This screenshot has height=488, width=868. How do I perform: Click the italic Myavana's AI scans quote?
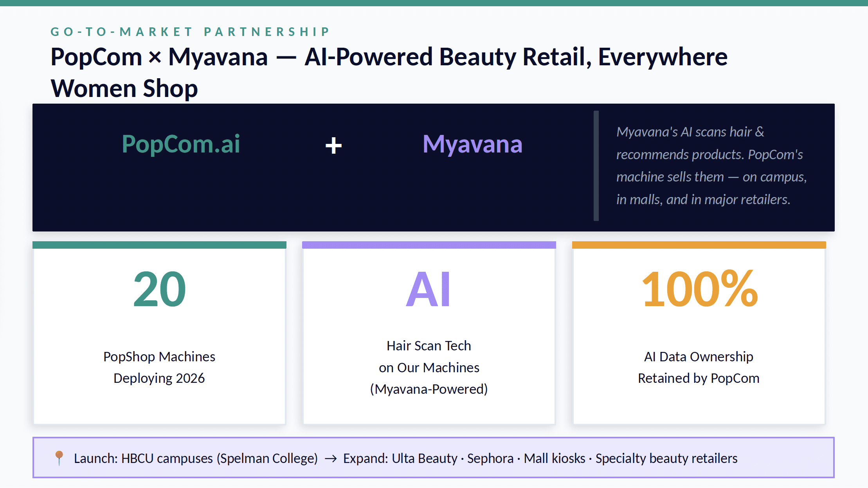tap(711, 165)
